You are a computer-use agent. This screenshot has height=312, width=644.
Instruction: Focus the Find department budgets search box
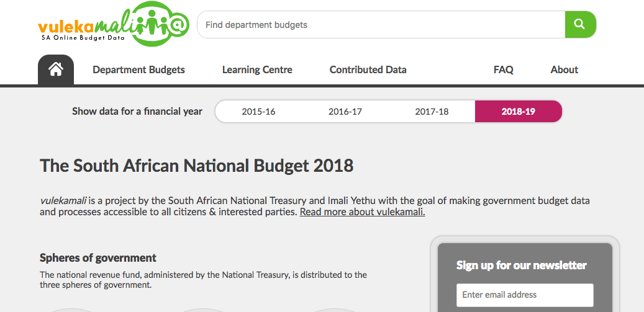pyautogui.click(x=381, y=25)
